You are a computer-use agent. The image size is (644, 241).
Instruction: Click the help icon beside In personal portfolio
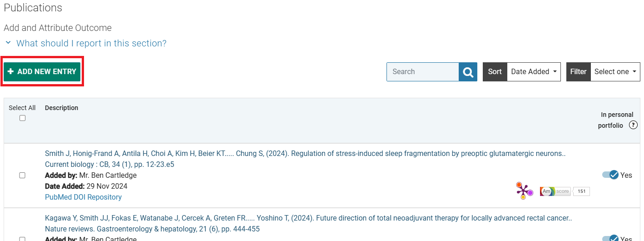pos(633,126)
